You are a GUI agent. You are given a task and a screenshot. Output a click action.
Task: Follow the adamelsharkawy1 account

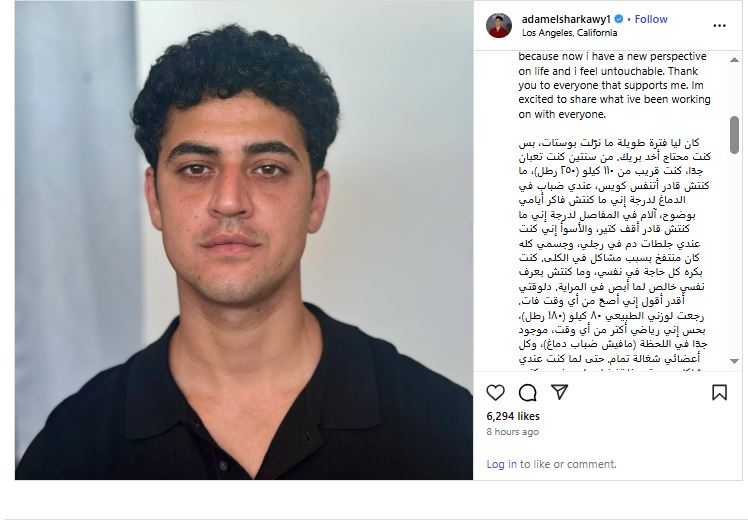point(651,19)
